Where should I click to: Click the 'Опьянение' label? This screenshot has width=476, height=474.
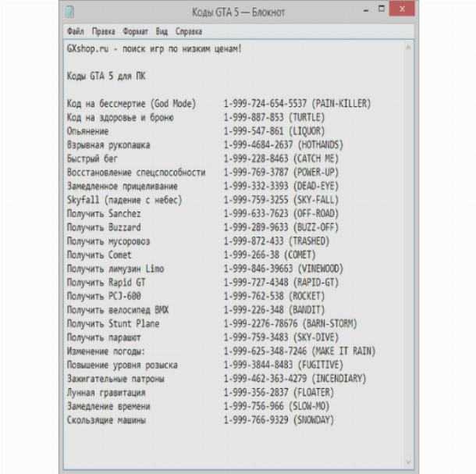coord(87,131)
